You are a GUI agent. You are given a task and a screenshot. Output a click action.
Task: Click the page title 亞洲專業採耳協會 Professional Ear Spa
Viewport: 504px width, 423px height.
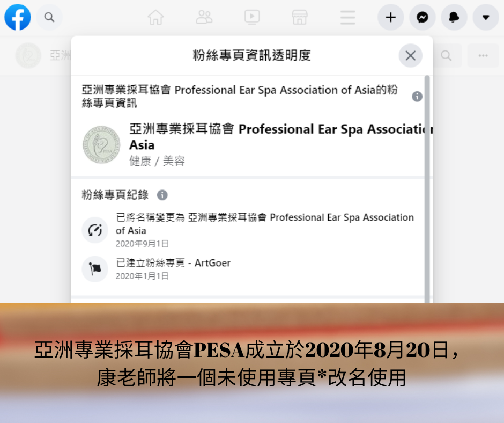click(x=281, y=137)
